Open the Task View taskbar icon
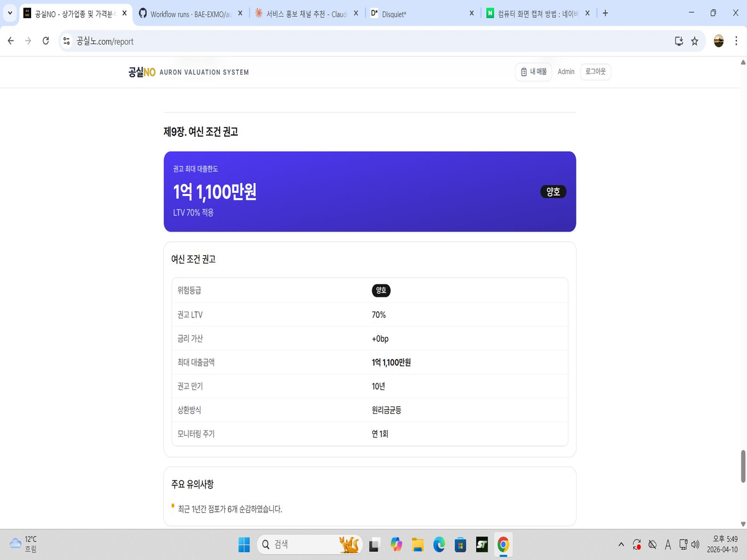 (x=374, y=544)
